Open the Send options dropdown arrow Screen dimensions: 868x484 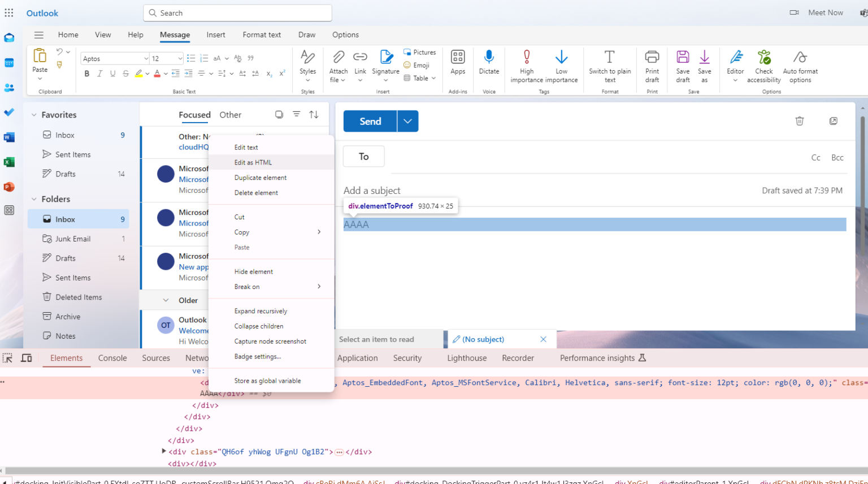point(407,120)
